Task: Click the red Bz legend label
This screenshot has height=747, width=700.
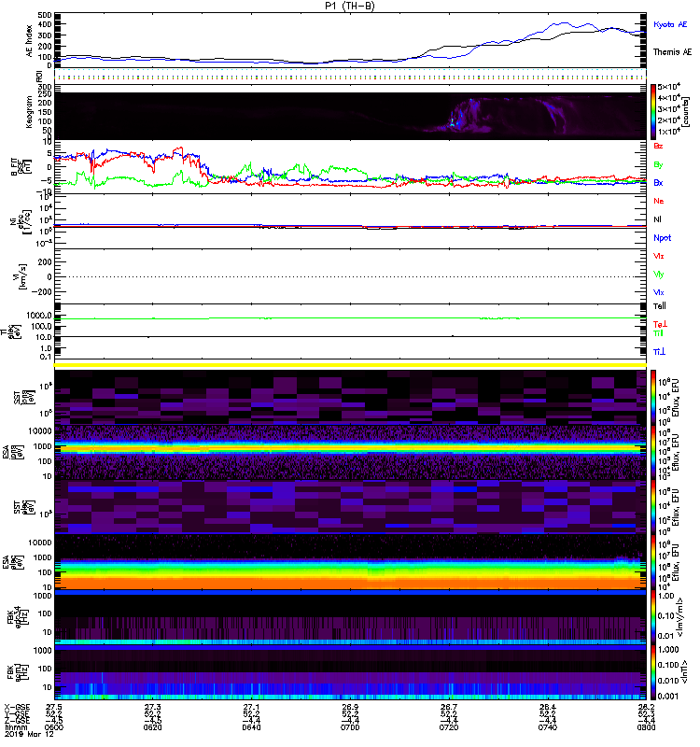Action: 658,146
